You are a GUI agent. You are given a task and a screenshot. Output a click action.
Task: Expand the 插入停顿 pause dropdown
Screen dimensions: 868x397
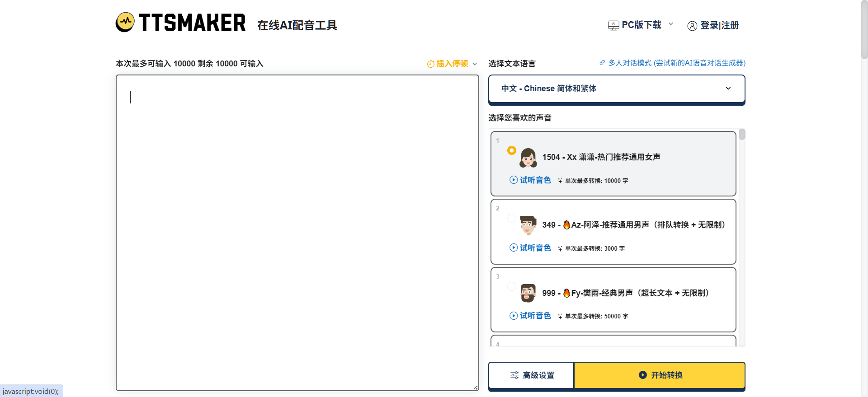pos(475,64)
